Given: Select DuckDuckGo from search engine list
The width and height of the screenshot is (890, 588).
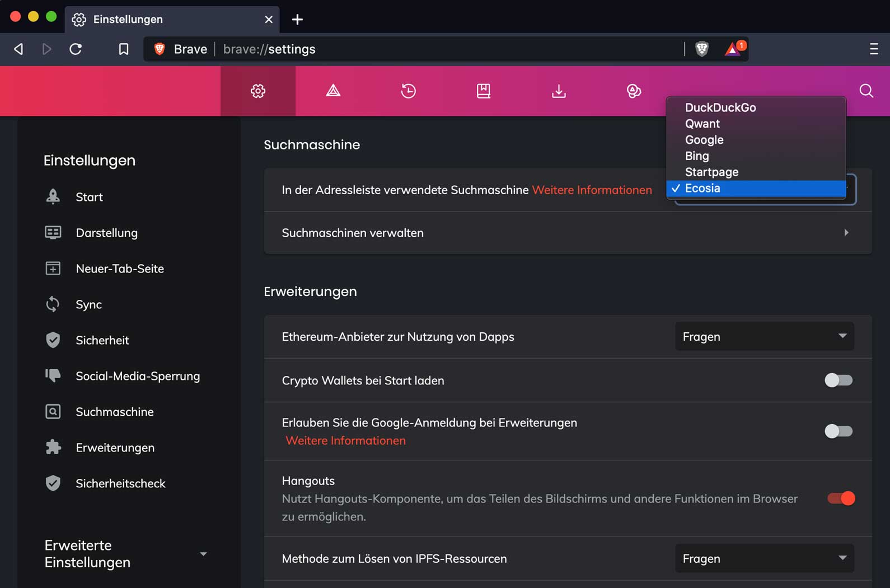Looking at the screenshot, I should click(756, 107).
